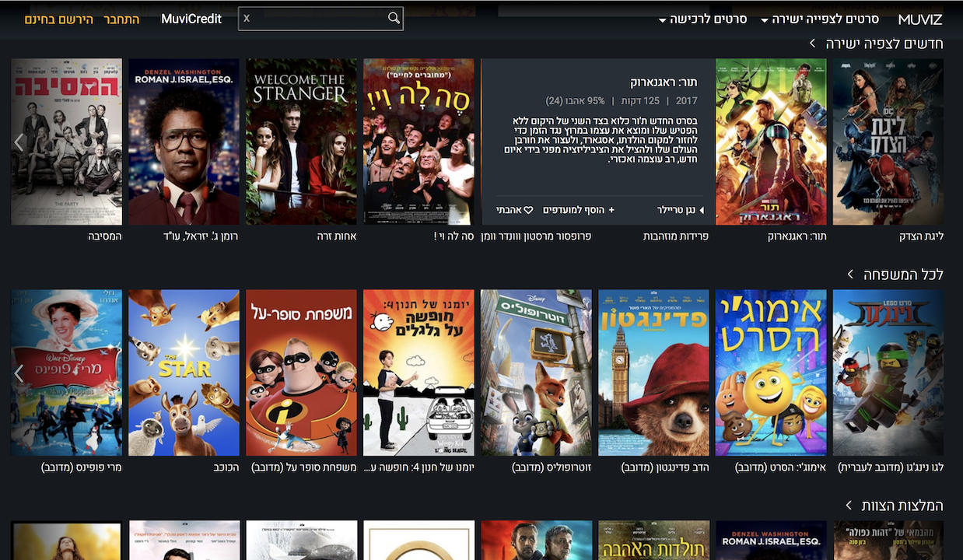Viewport: 963px width, 560px height.
Task: Click התחבר to log in
Action: pyautogui.click(x=121, y=19)
